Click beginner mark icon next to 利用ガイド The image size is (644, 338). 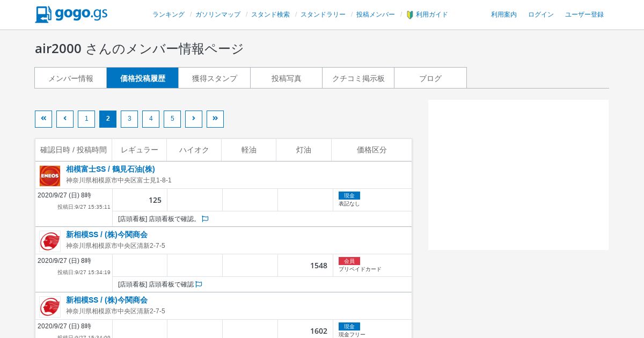point(410,15)
